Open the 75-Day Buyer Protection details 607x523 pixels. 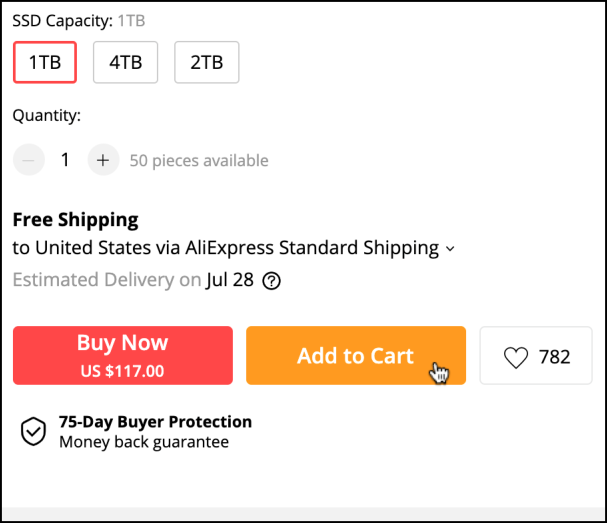pyautogui.click(x=155, y=422)
